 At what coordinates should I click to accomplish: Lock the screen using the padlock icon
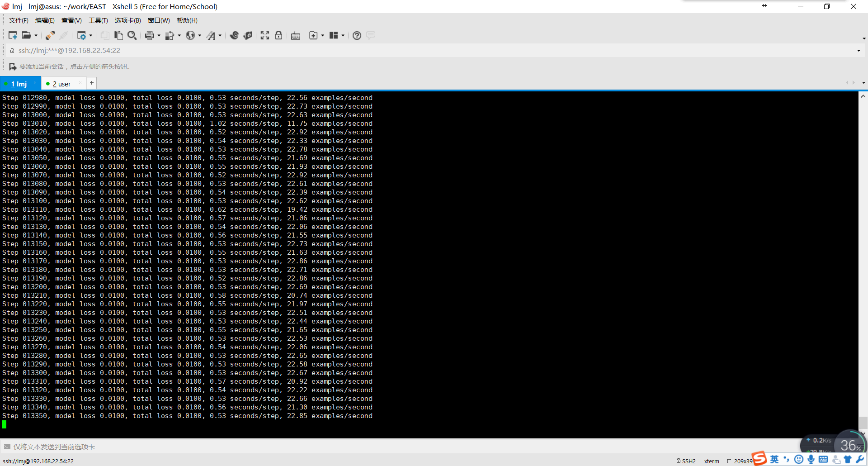click(x=278, y=35)
